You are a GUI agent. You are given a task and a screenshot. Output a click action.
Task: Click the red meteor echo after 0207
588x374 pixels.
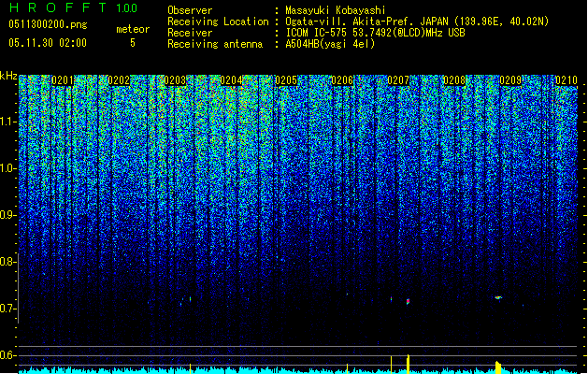coord(408,301)
